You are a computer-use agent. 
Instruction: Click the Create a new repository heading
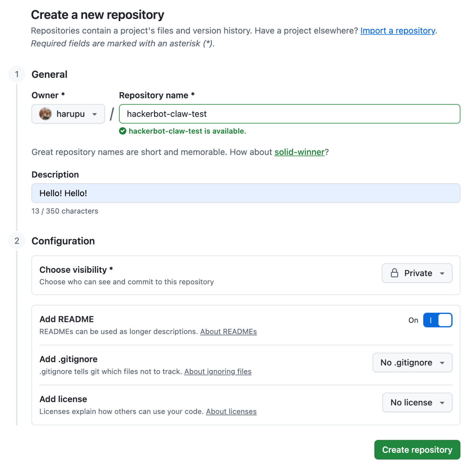point(98,15)
